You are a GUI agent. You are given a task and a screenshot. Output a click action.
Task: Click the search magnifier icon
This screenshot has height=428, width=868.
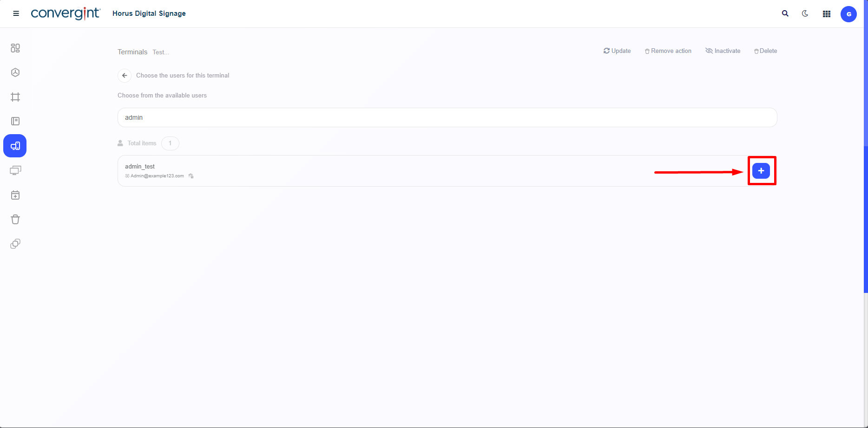tap(785, 13)
